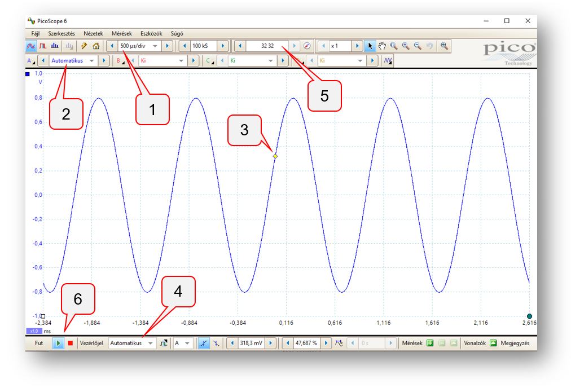Click the Math channels icon
The image size is (571, 392).
tap(387, 60)
